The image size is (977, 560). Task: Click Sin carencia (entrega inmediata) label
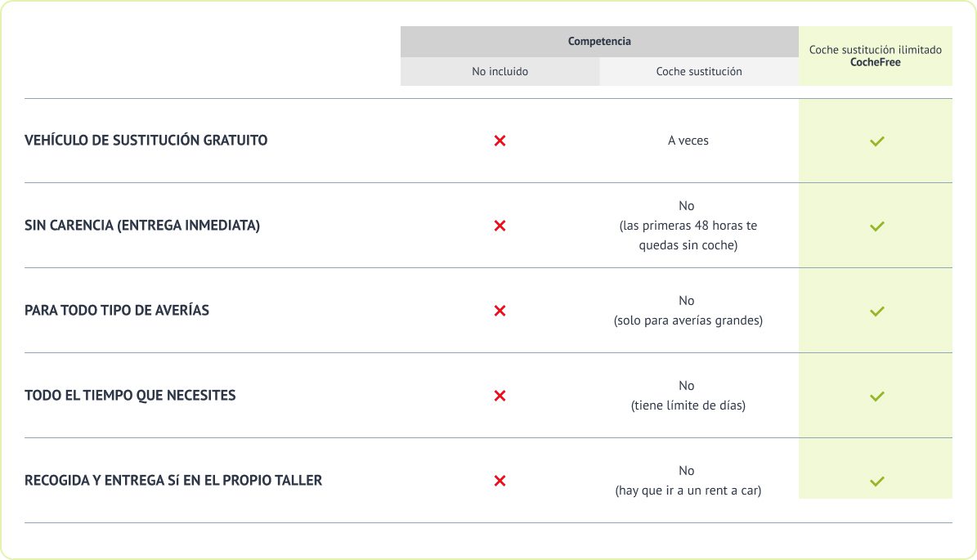[x=142, y=225]
